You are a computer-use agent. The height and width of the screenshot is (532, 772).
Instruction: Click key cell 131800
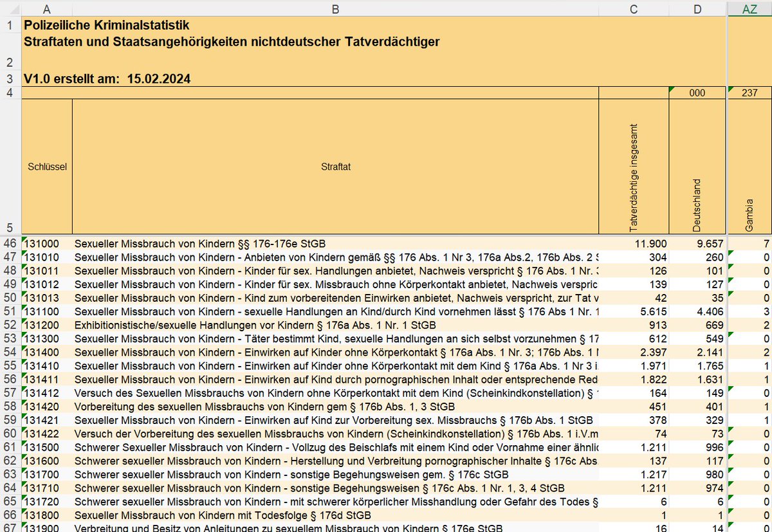tap(47, 515)
